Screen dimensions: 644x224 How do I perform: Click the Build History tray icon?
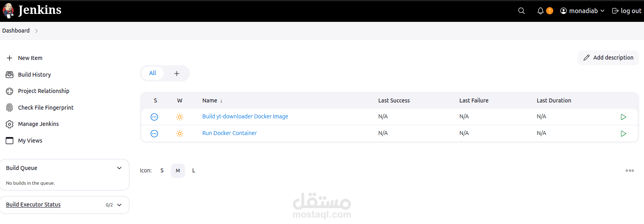pyautogui.click(x=10, y=75)
